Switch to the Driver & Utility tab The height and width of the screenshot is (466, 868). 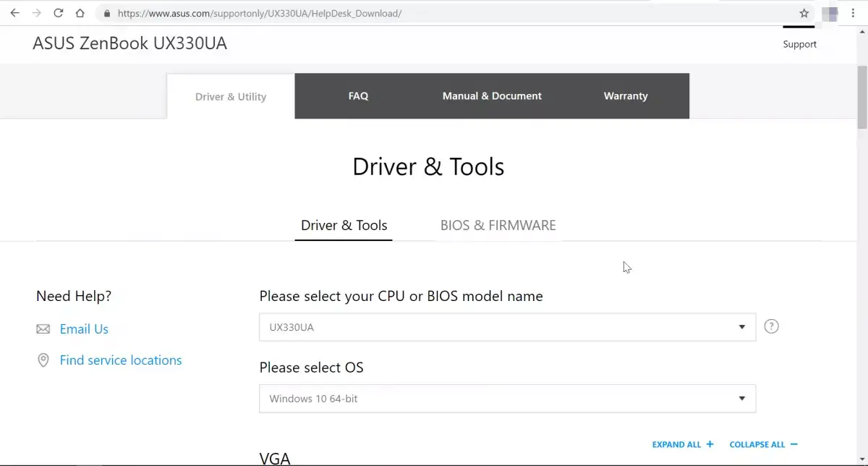231,96
